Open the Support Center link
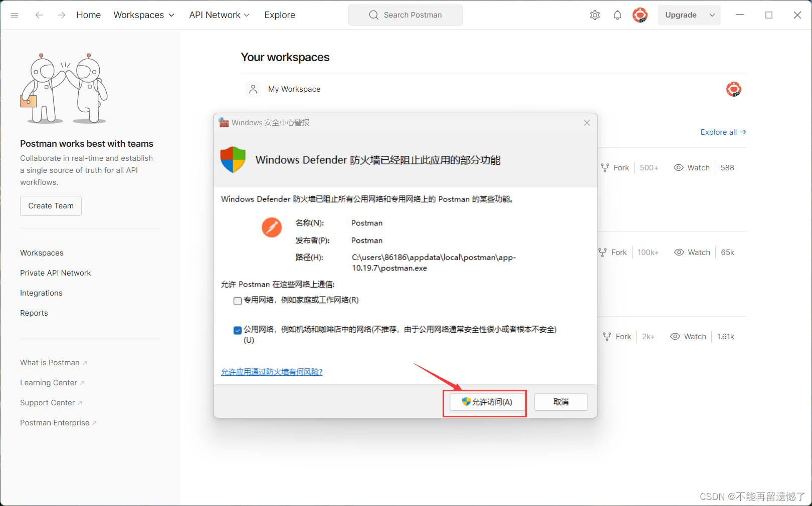 (x=51, y=403)
